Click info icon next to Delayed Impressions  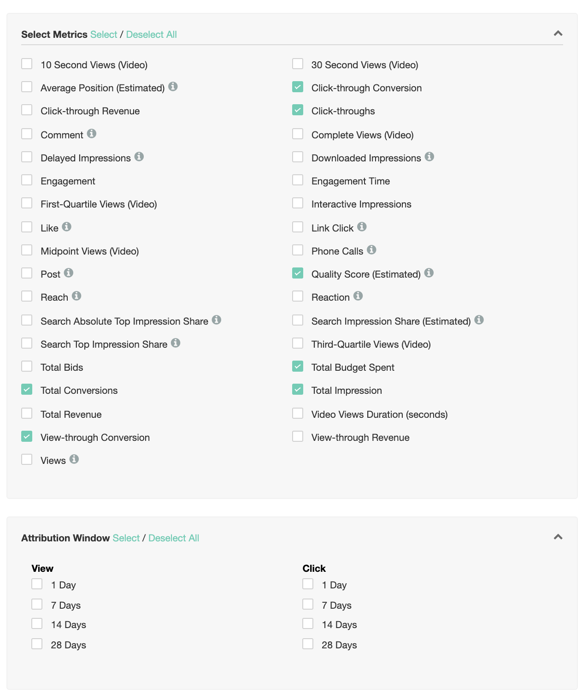[x=139, y=157]
